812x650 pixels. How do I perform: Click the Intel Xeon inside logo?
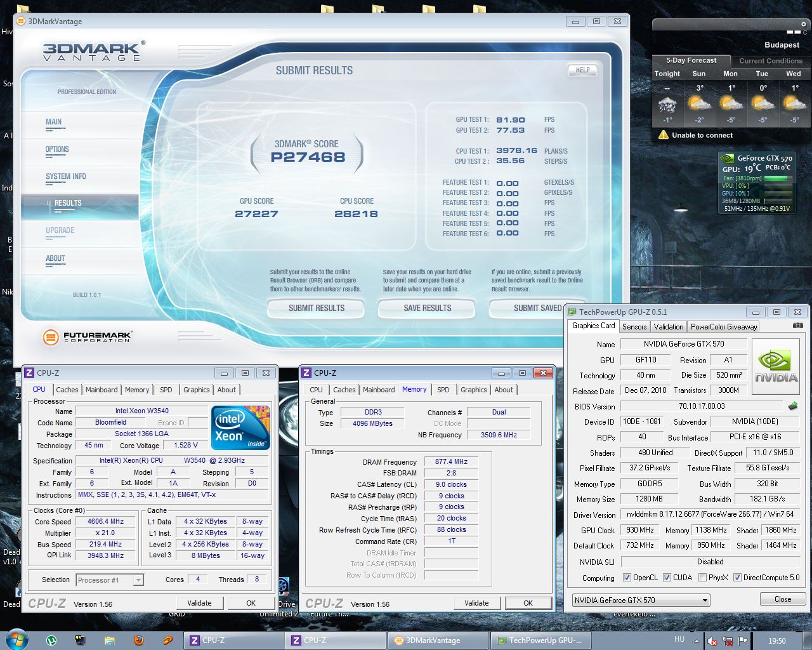240,427
